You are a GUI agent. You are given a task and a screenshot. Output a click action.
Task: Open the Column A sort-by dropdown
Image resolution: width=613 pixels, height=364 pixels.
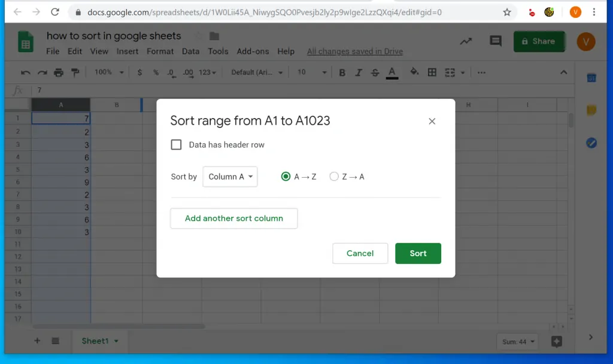230,177
